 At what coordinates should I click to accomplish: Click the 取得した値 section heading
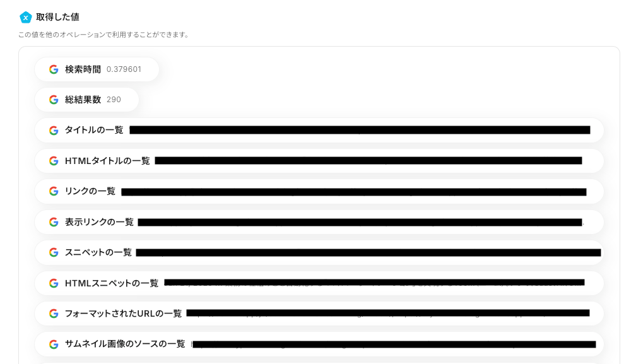(57, 17)
